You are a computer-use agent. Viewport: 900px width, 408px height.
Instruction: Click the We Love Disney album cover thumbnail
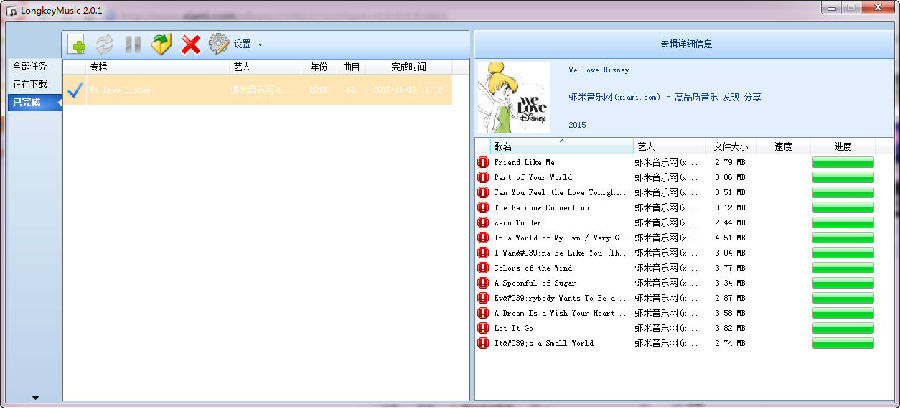click(x=514, y=98)
